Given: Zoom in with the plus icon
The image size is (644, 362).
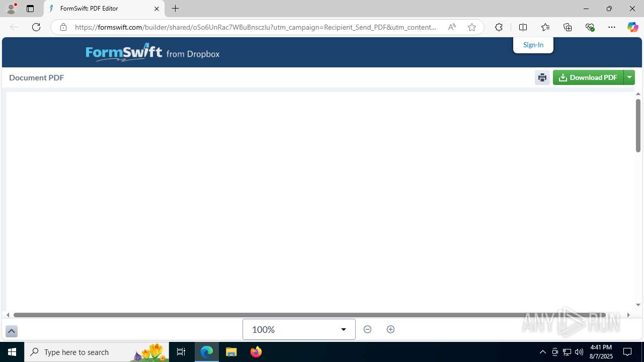Looking at the screenshot, I should pos(390,329).
